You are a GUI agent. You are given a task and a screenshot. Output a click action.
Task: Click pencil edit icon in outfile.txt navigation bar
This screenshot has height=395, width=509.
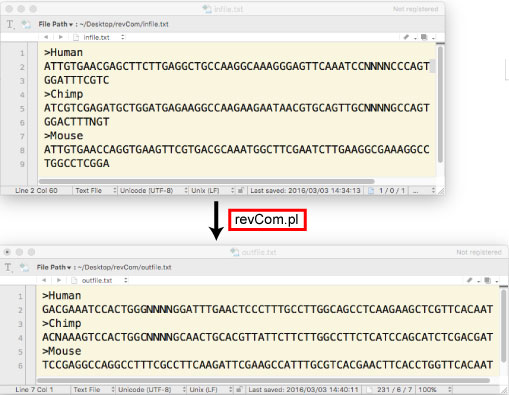469,280
